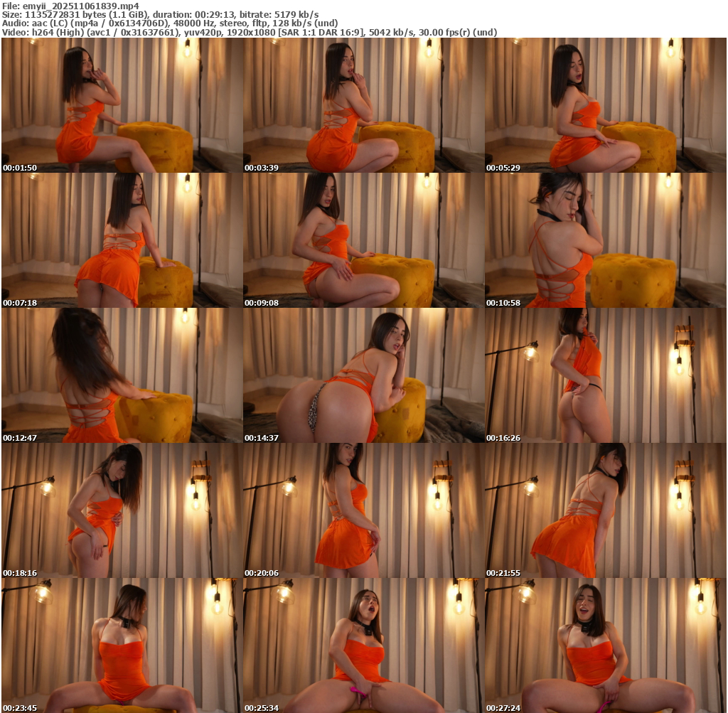This screenshot has height=713, width=728.
Task: Select the 30.00 fps(r) text
Action: click(x=444, y=33)
